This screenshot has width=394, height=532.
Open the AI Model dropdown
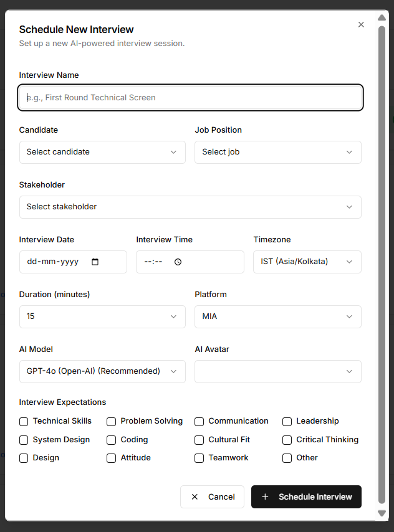coord(102,371)
